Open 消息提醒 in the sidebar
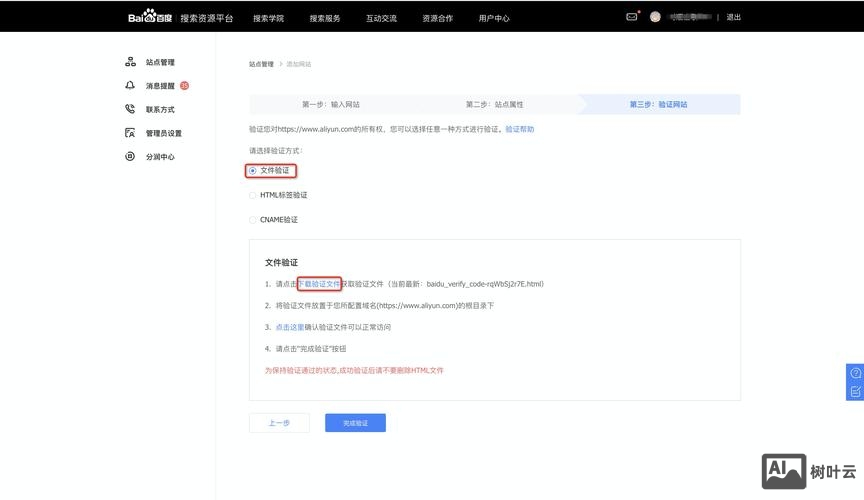The width and height of the screenshot is (864, 500). pyautogui.click(x=160, y=86)
